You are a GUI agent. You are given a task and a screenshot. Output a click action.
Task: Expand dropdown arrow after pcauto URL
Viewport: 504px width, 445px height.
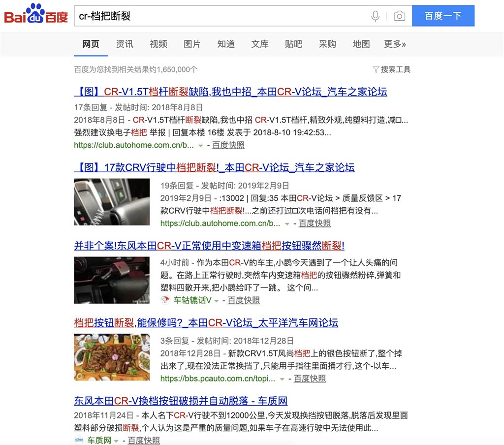click(282, 379)
